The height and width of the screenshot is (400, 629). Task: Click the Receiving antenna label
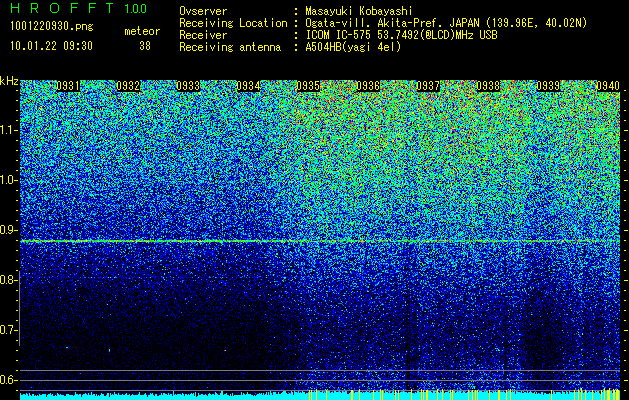click(x=230, y=47)
